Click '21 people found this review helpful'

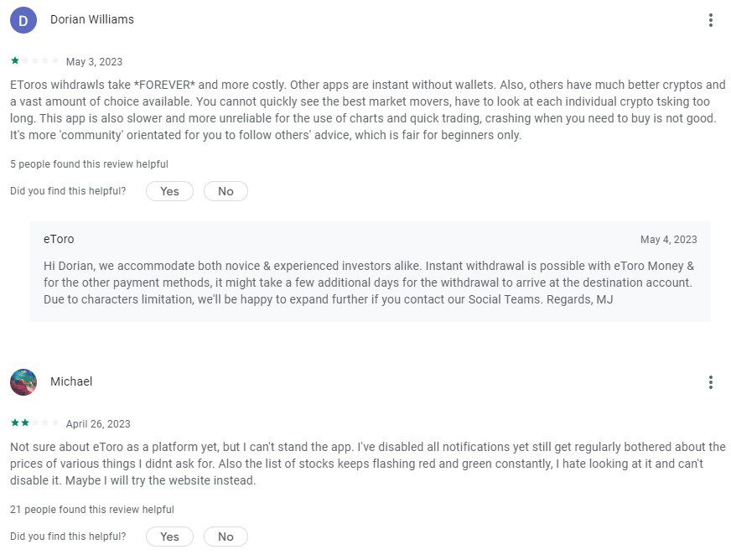[x=92, y=510]
